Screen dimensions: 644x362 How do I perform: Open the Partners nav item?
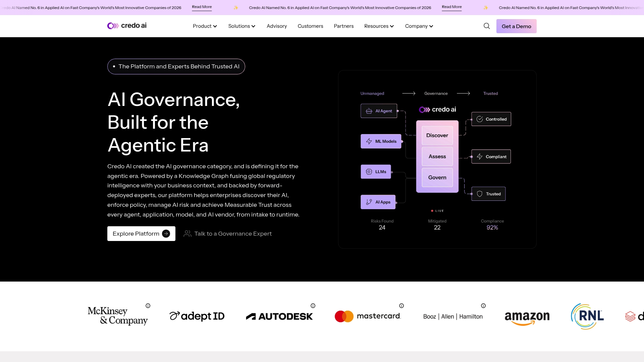point(343,26)
